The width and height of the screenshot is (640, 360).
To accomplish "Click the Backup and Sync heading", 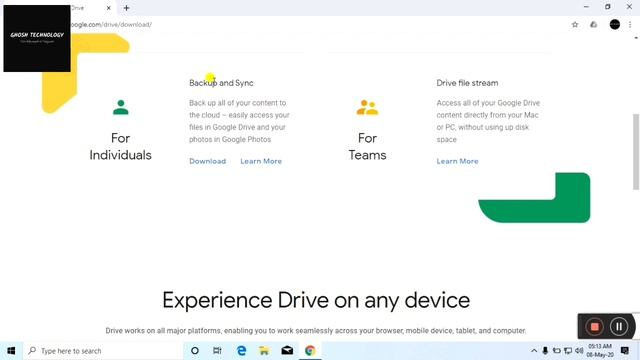I will (221, 83).
